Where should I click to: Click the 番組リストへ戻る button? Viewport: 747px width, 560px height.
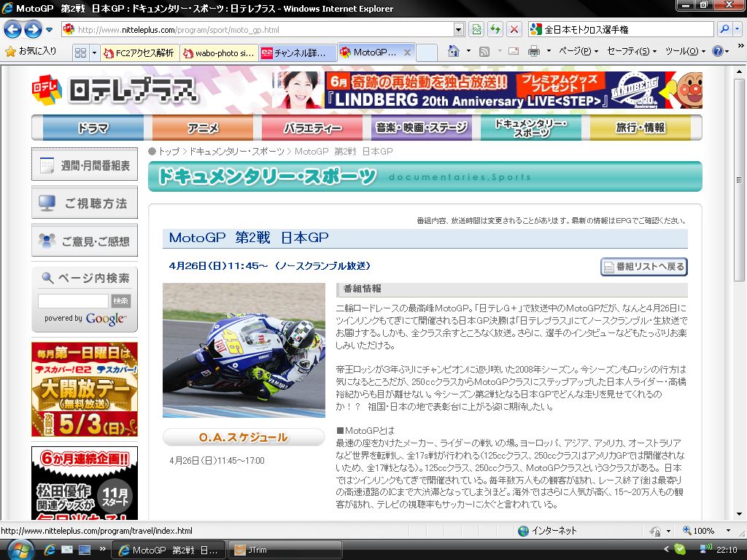[644, 267]
